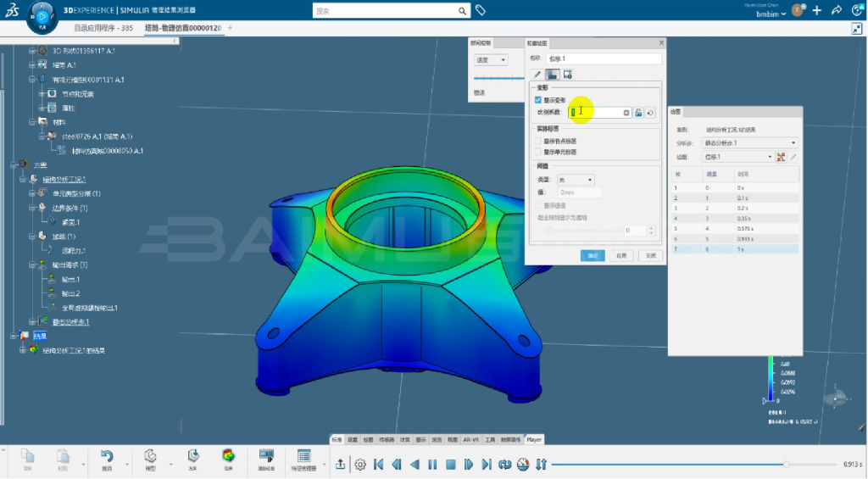Click the undo icon in bottom toolbar

(x=107, y=456)
